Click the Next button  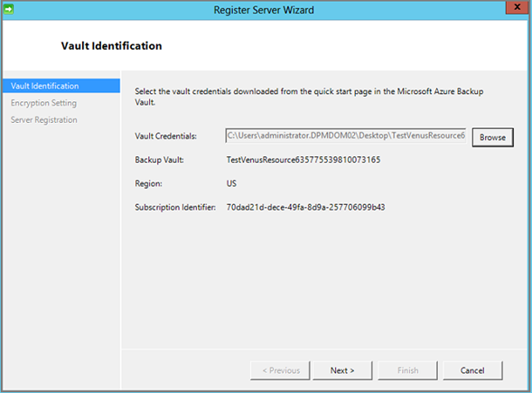342,370
